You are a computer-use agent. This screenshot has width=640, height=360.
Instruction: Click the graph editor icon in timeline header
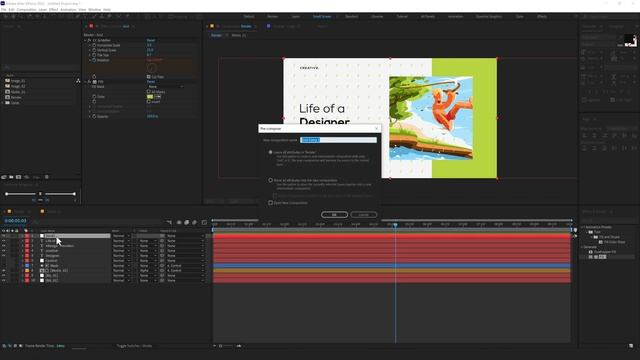204,222
